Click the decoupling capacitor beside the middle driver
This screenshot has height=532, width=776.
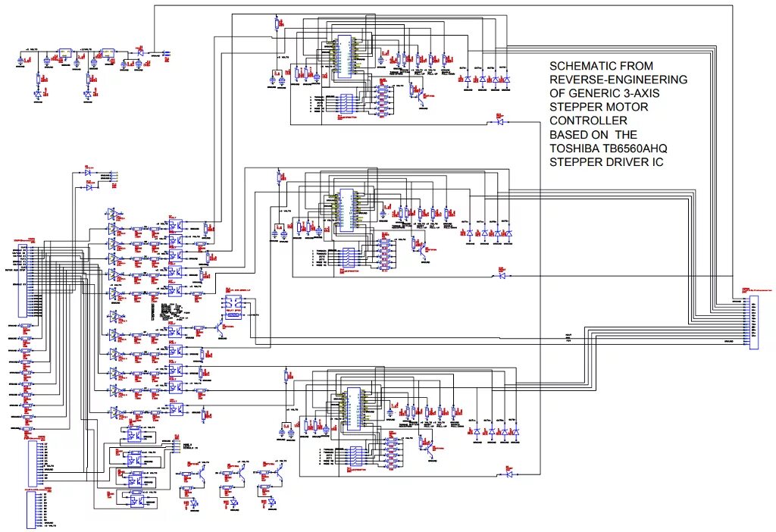pos(382,214)
